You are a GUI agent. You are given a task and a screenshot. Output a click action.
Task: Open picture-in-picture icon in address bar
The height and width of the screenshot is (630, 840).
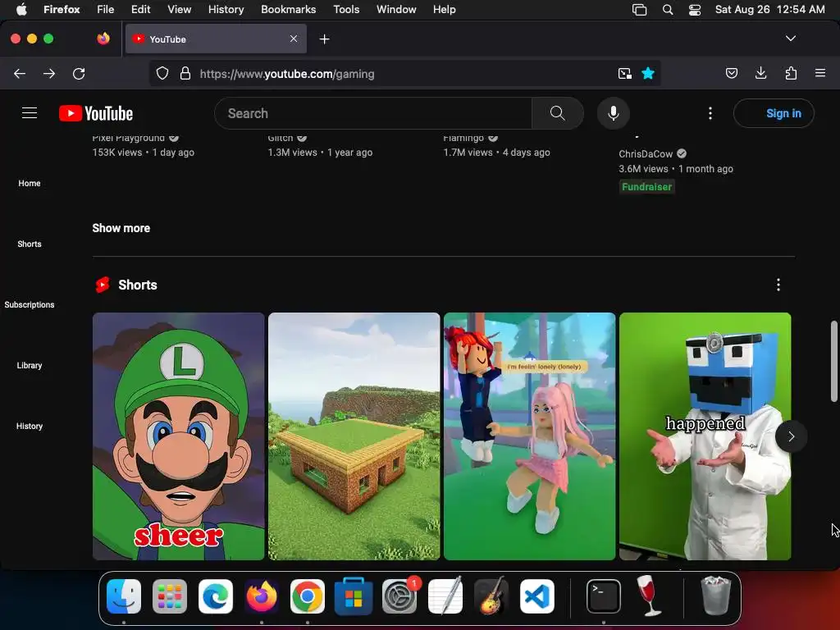click(x=624, y=73)
